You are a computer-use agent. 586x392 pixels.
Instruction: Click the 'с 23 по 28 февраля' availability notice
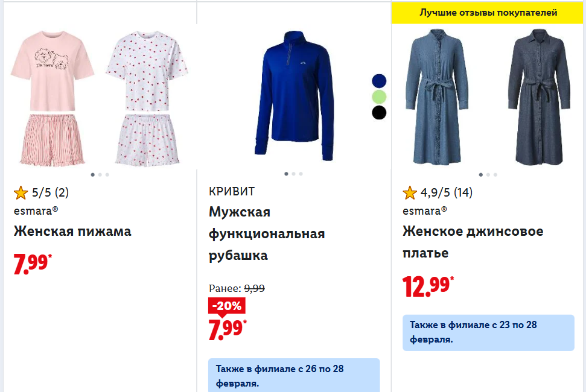pos(488,332)
